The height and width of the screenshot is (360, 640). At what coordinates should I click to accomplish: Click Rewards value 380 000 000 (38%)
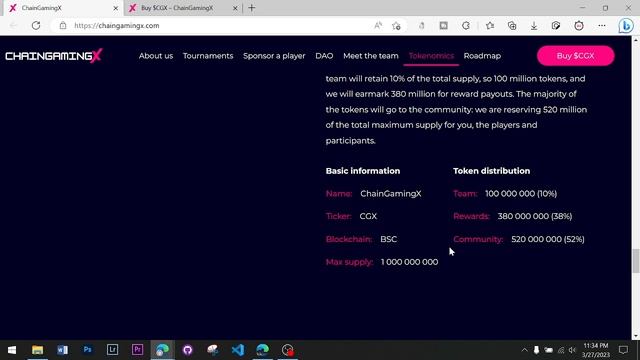(x=535, y=216)
